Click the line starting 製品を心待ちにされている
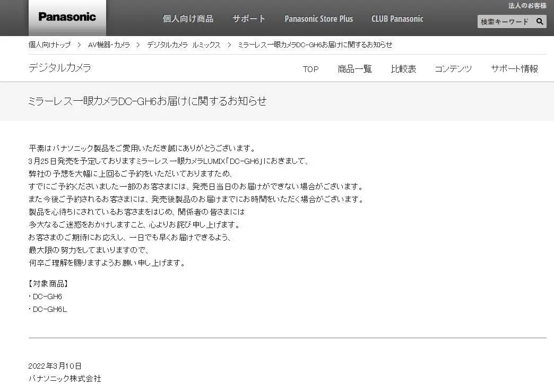This screenshot has height=392, width=554. pos(136,212)
